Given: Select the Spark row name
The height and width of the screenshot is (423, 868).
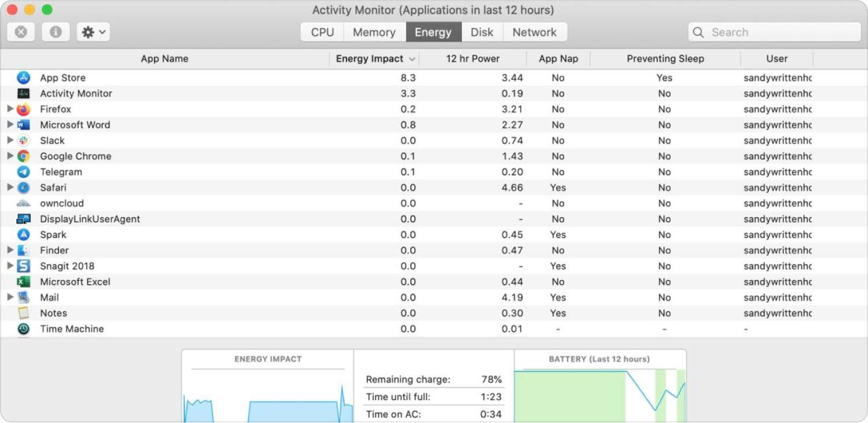Looking at the screenshot, I should click(x=53, y=234).
